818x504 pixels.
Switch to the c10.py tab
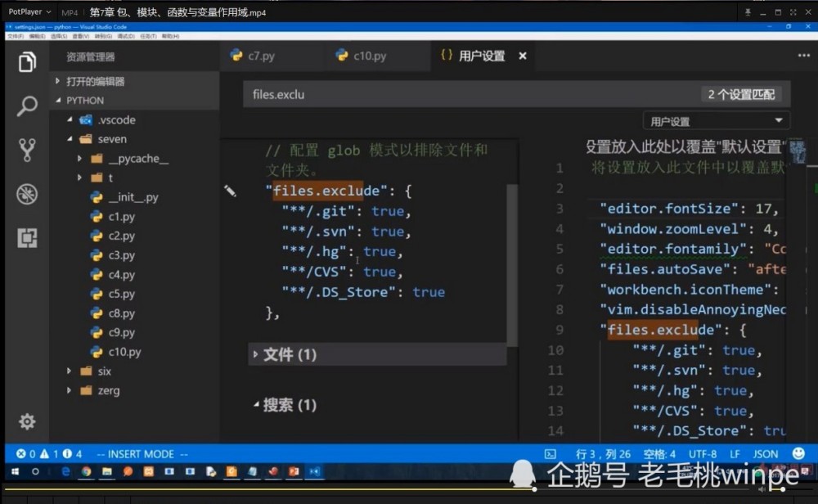click(x=370, y=56)
